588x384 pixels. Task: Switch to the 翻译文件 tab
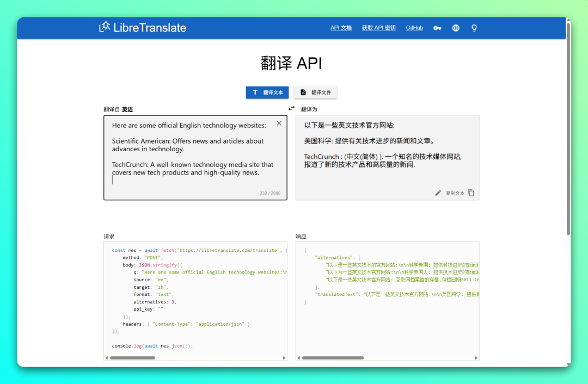315,92
